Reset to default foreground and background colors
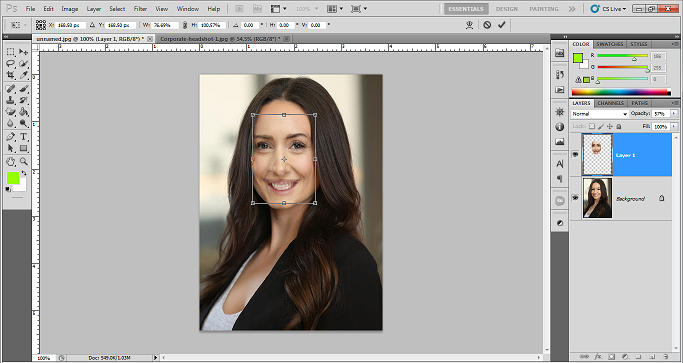The width and height of the screenshot is (683, 363). tap(8, 189)
